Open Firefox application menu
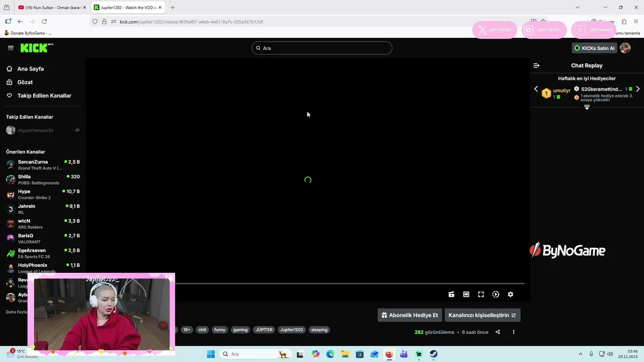The height and width of the screenshot is (362, 644). pos(636,22)
